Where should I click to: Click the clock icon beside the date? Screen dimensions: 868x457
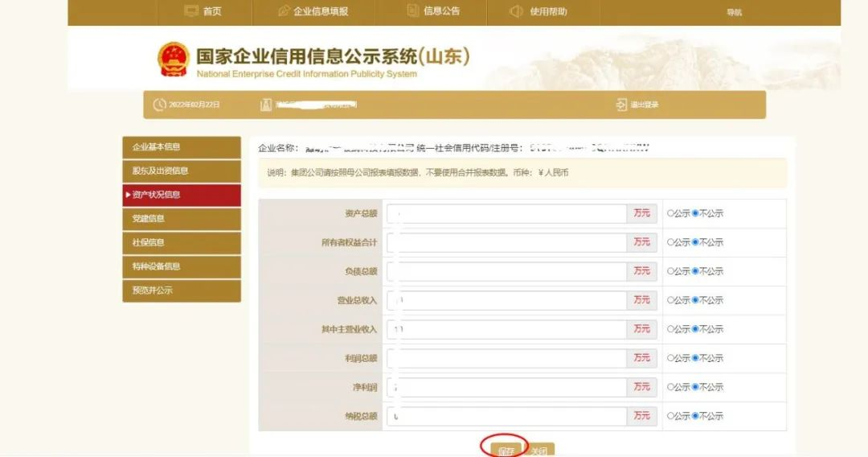pyautogui.click(x=159, y=104)
